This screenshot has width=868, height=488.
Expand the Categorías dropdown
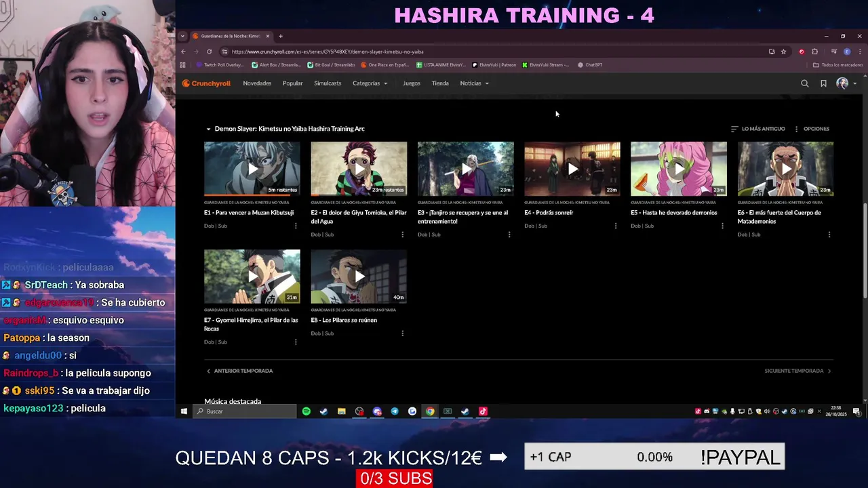370,83
